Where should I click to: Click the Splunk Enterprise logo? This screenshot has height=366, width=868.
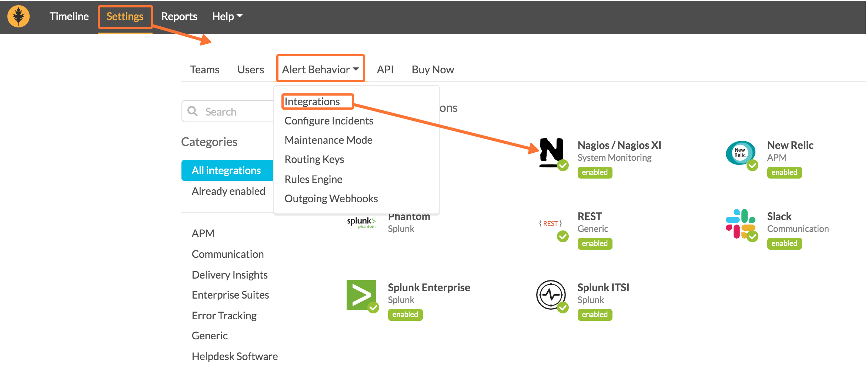(361, 295)
